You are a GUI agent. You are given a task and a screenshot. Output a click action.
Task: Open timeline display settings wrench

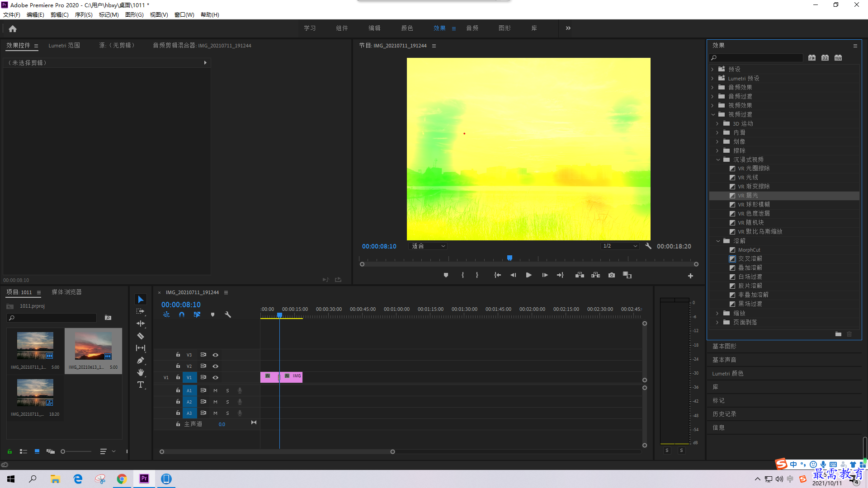pos(228,314)
